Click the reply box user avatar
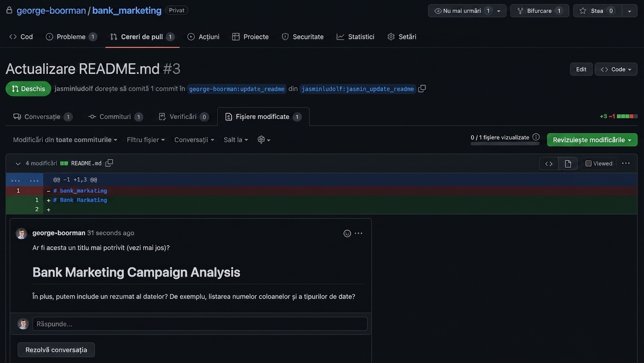Viewport: 644px width, 363px height. click(23, 324)
